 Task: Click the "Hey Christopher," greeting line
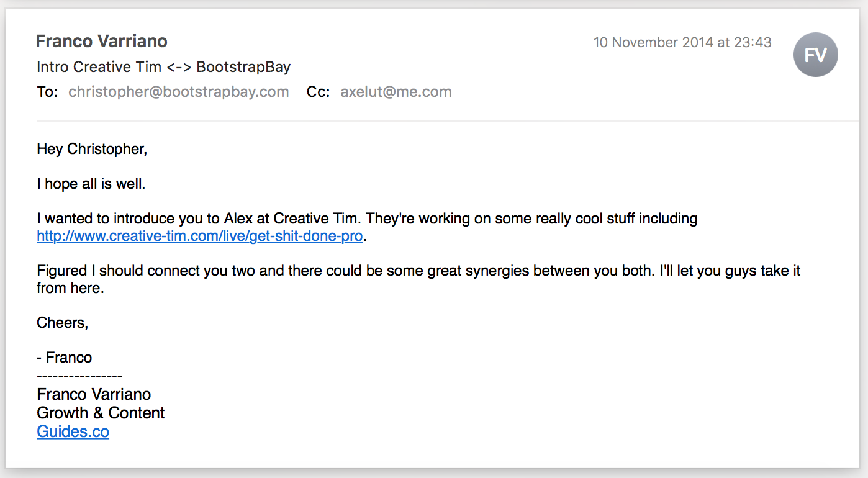point(92,149)
